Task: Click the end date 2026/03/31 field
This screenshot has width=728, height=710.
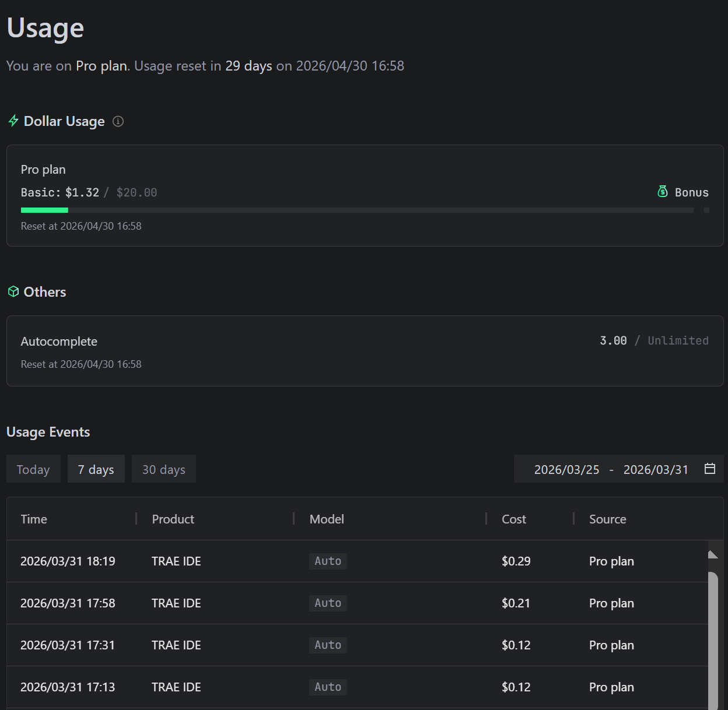Action: 656,470
